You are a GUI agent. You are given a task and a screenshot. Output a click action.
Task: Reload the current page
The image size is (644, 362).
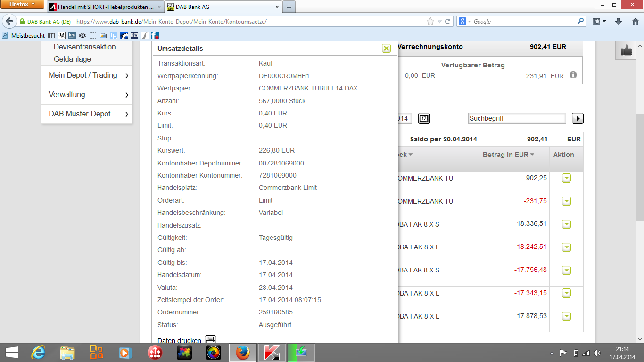(447, 21)
